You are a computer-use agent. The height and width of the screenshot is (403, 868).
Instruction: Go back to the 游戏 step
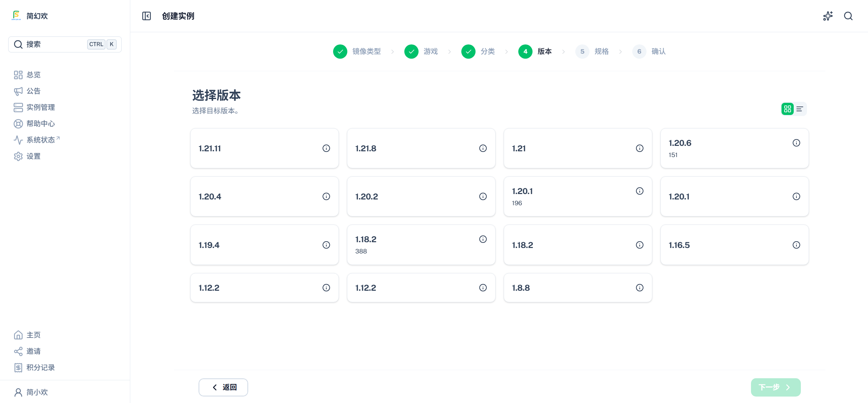[421, 52]
